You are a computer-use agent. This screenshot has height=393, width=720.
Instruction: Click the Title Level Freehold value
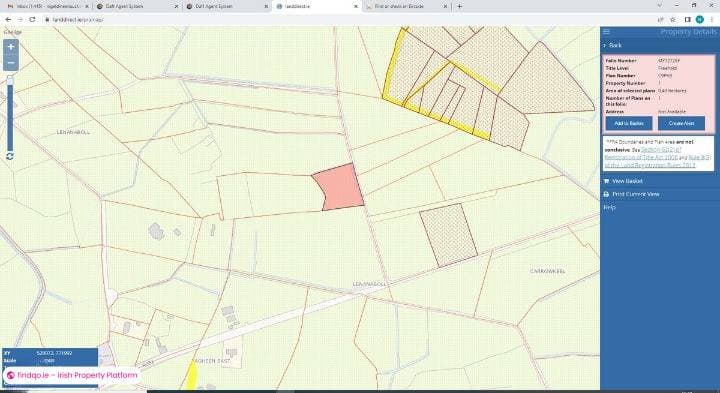click(x=667, y=68)
